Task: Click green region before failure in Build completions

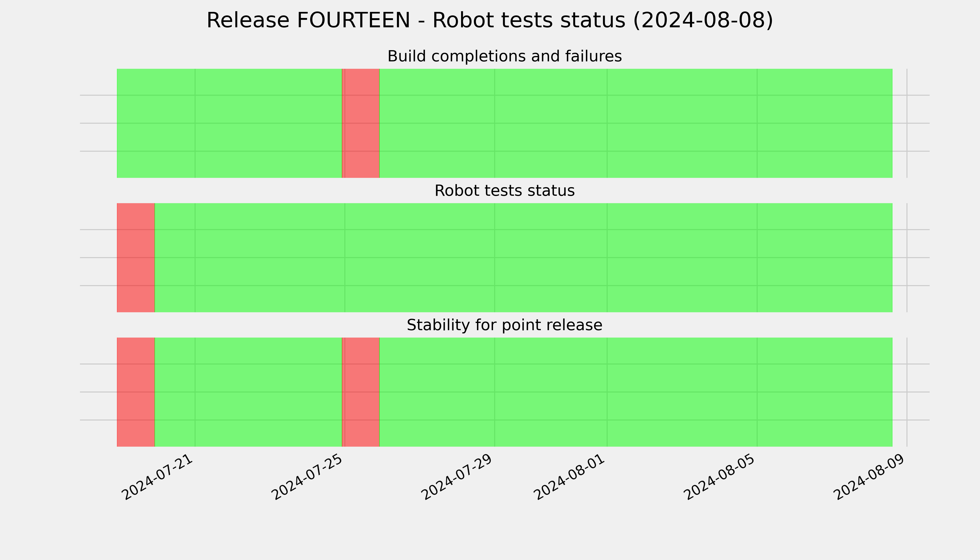Action: pyautogui.click(x=229, y=123)
